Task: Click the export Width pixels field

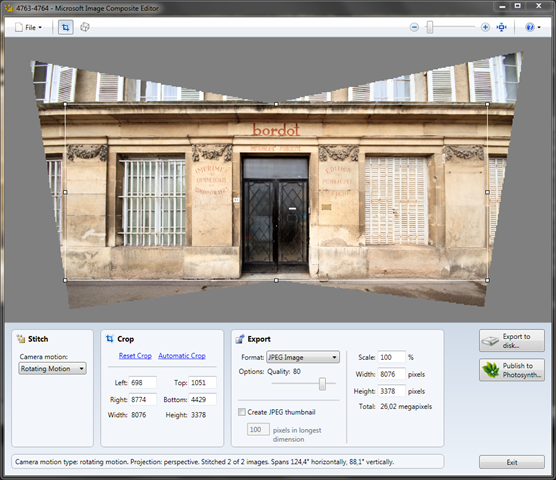Action: [391, 374]
